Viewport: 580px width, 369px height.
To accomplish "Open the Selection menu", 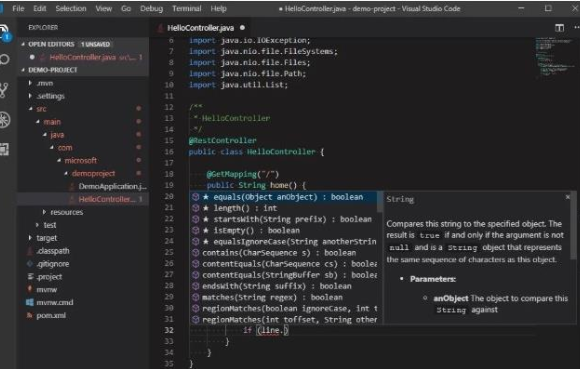I will [71, 9].
